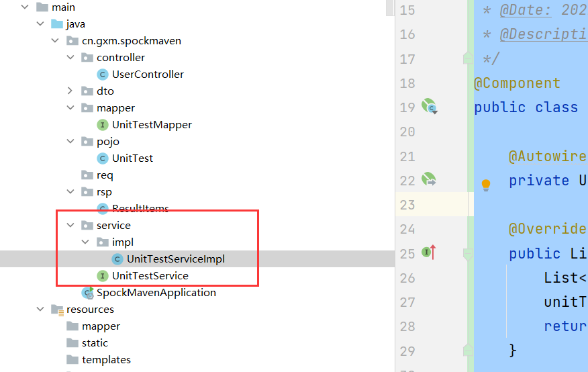Toggle code fold marker on line 17

tap(468, 58)
